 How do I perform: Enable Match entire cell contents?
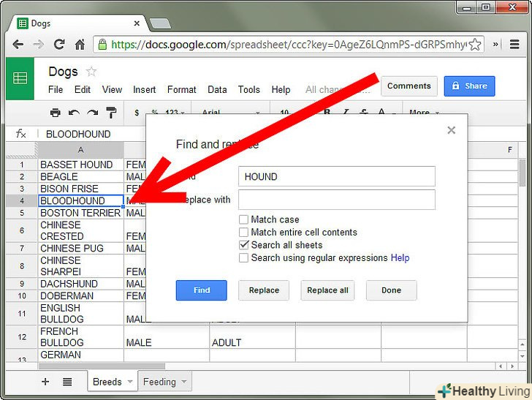[x=243, y=233]
